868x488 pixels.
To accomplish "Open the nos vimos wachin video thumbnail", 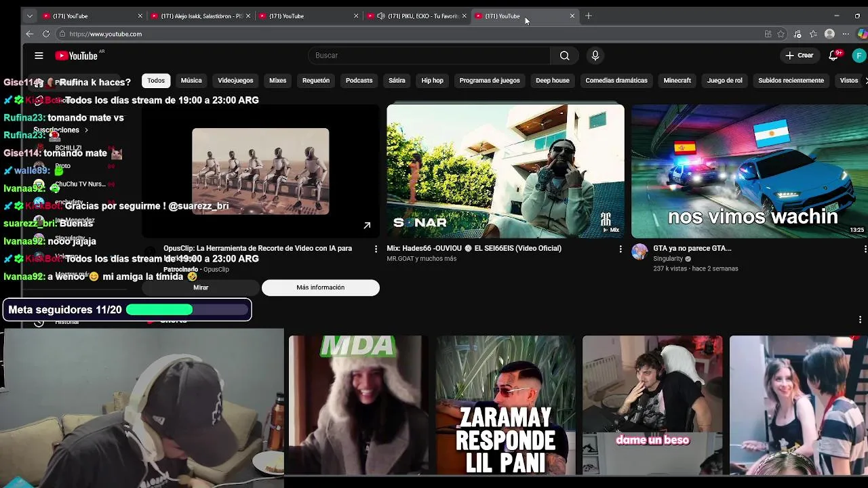I will [749, 171].
